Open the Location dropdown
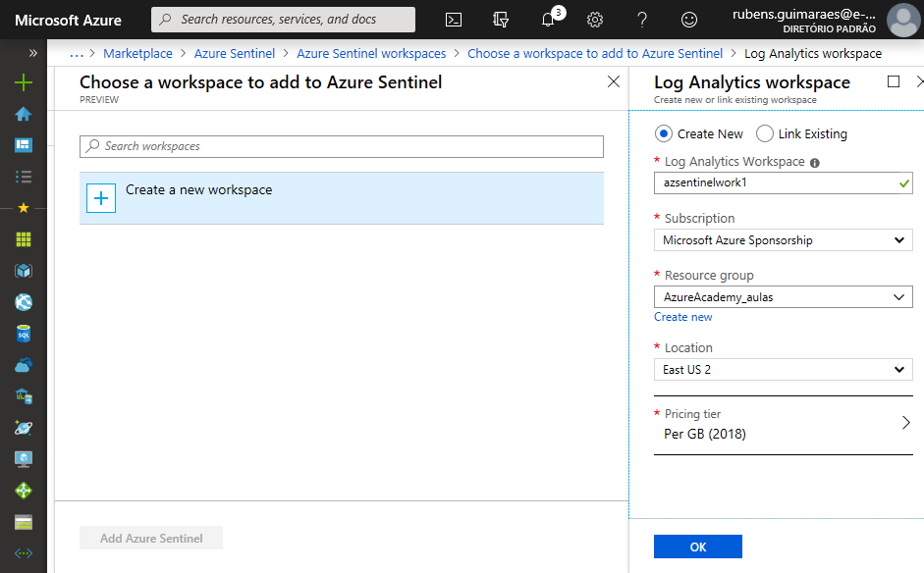Viewport: 924px width, 573px height. (x=783, y=370)
